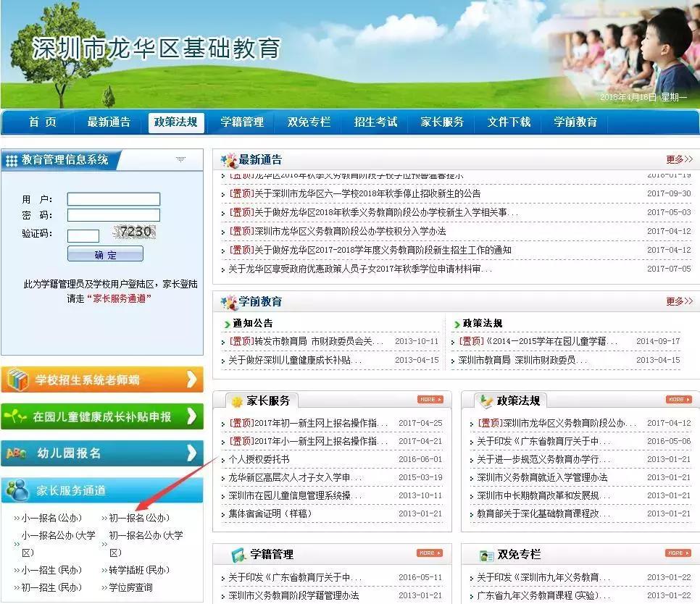Viewport: 700px width, 604px height.
Task: Switch to the 文件下载 tab
Action: [x=508, y=122]
